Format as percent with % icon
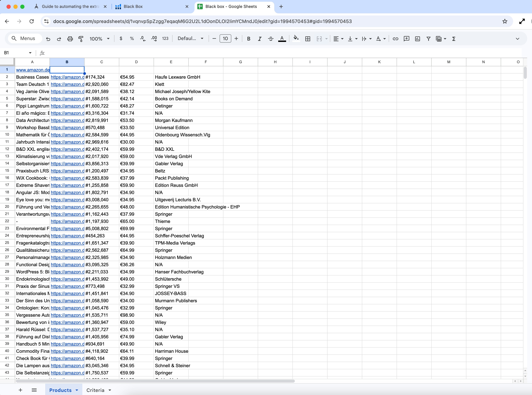Screen dimensions: 532x395 click(x=132, y=38)
